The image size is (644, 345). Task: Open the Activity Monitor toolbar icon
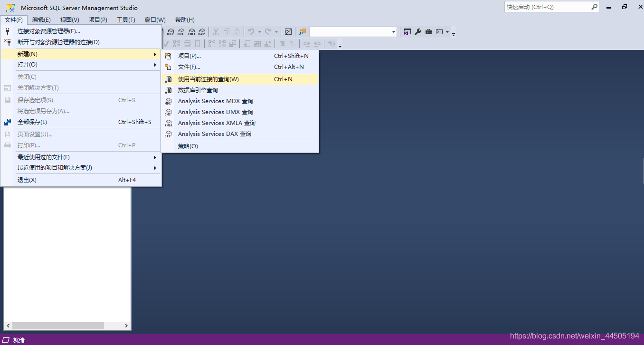288,32
